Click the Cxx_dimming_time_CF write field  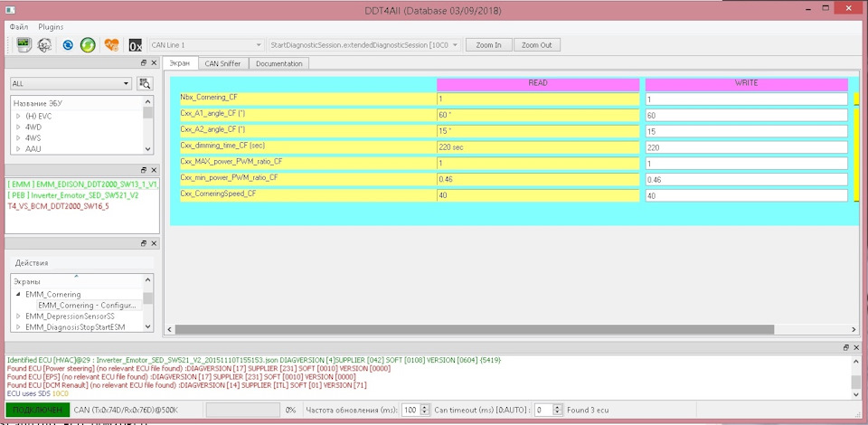[746, 147]
